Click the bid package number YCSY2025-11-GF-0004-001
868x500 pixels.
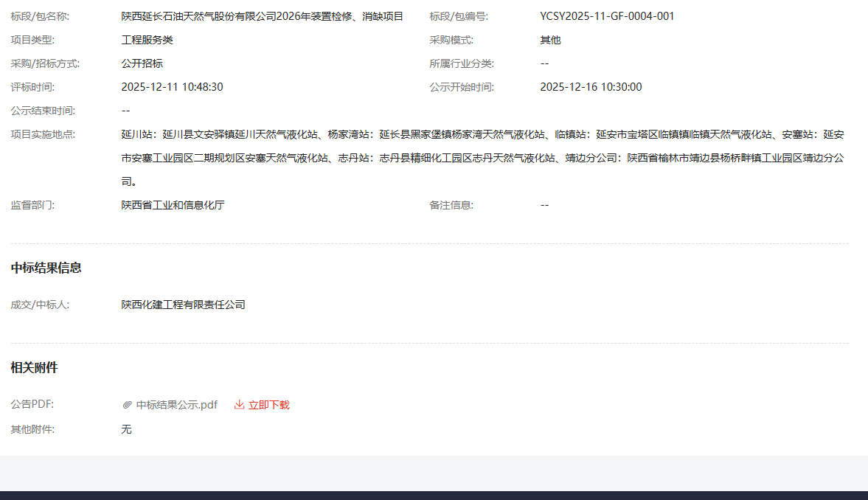pyautogui.click(x=607, y=16)
